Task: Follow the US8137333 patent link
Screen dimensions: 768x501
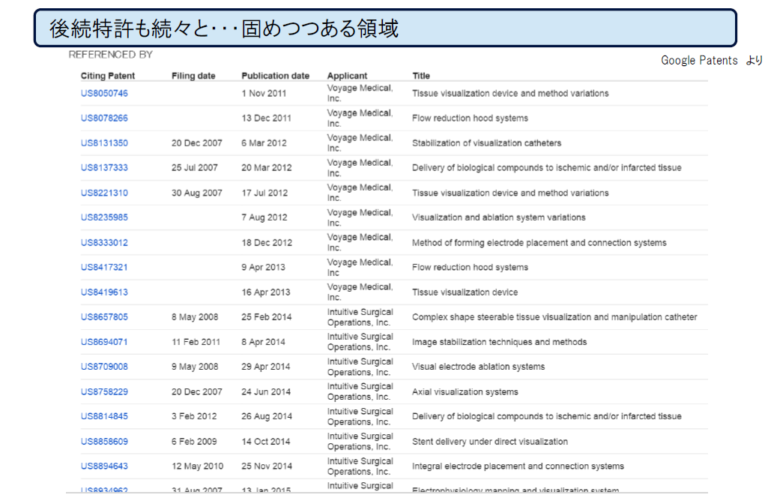Action: click(104, 167)
